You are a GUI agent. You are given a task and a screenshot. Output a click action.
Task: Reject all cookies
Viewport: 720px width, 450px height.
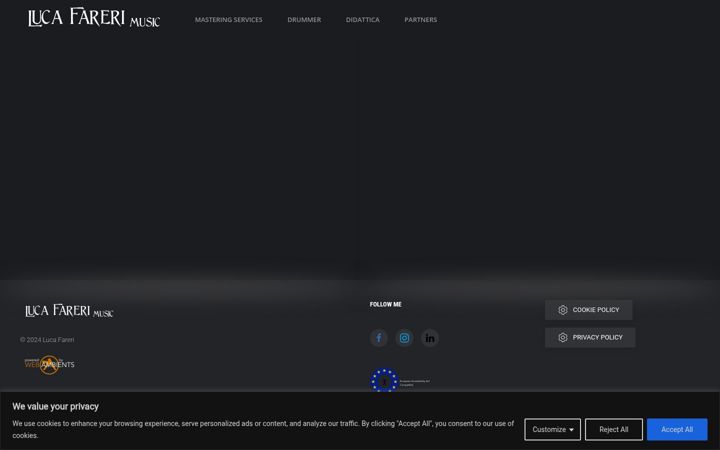point(613,429)
